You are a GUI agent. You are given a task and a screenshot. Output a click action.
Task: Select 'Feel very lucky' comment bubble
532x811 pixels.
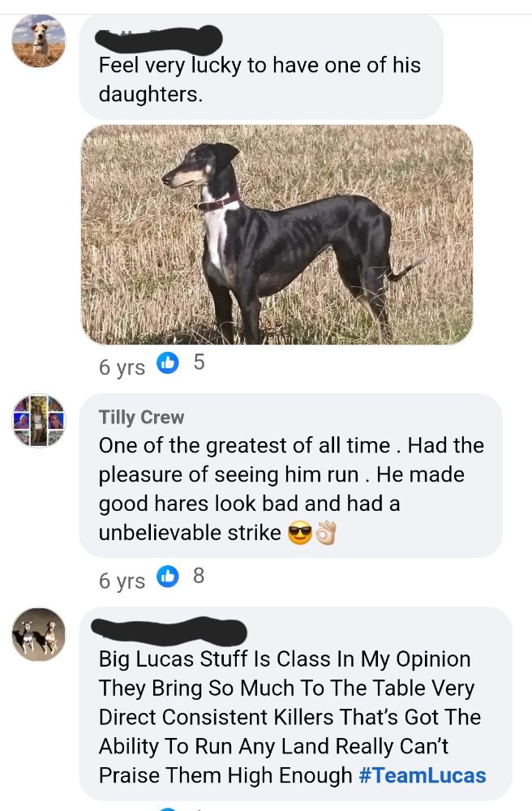(x=261, y=67)
